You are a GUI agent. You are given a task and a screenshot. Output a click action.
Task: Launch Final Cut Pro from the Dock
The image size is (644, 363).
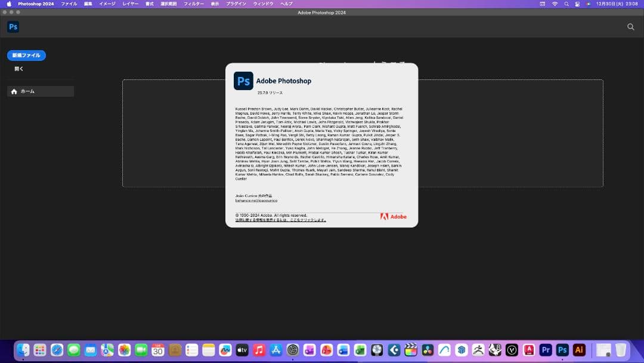[x=410, y=350]
